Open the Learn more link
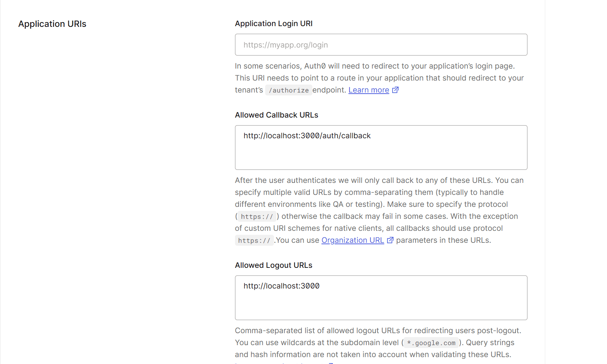The image size is (607, 364). tap(368, 90)
